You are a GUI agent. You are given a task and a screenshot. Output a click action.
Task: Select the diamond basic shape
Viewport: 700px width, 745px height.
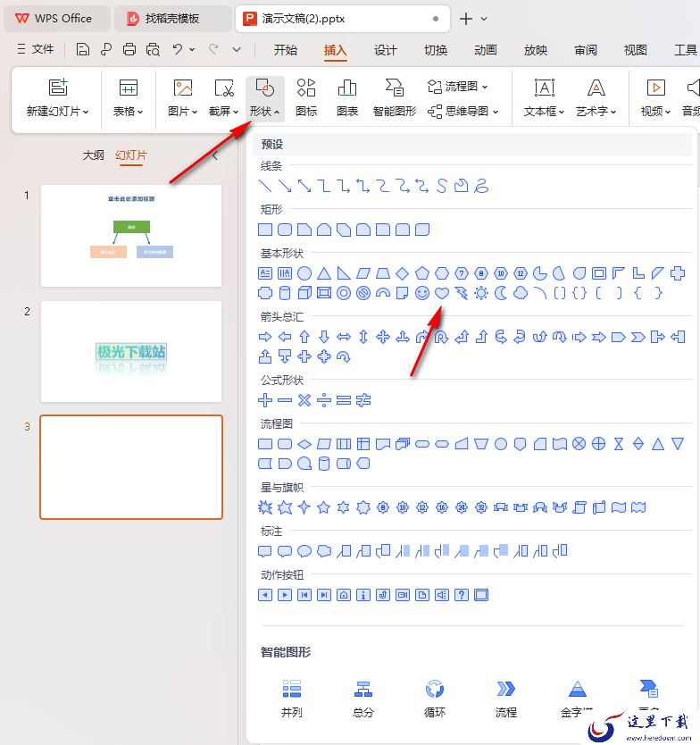pyautogui.click(x=403, y=273)
